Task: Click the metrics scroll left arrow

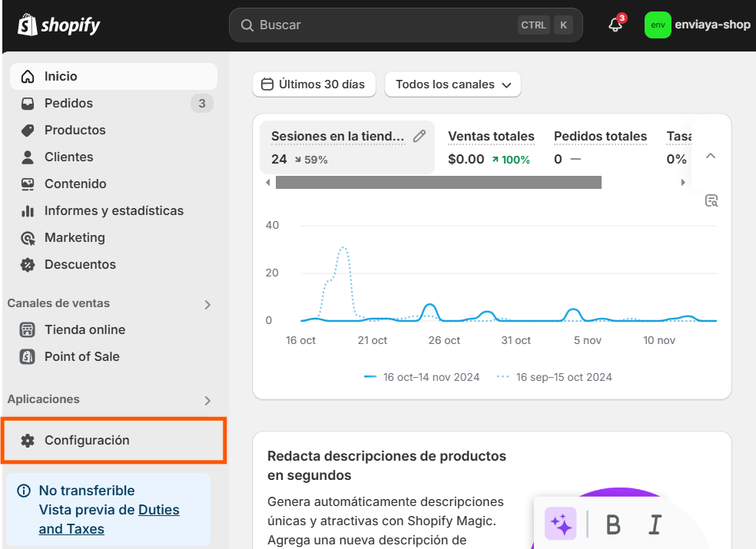Action: pyautogui.click(x=268, y=182)
